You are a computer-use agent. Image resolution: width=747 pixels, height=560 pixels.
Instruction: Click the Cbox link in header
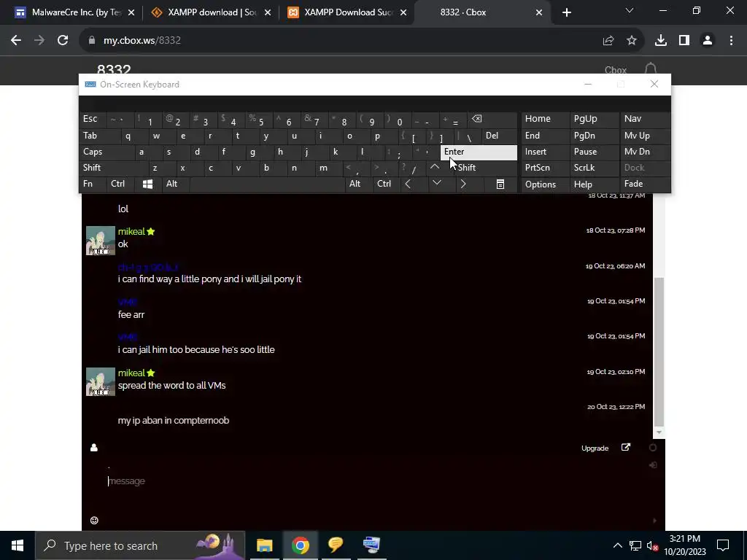click(x=616, y=70)
